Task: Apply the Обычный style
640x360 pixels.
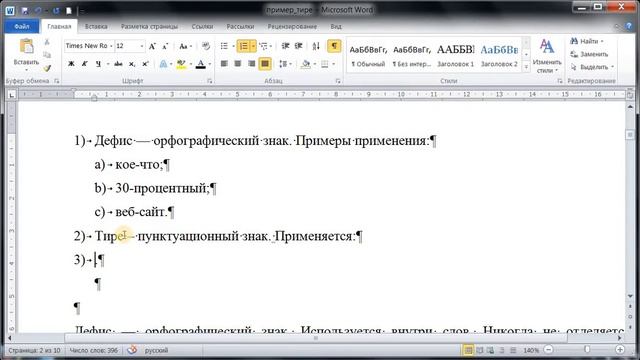Action: (368, 56)
